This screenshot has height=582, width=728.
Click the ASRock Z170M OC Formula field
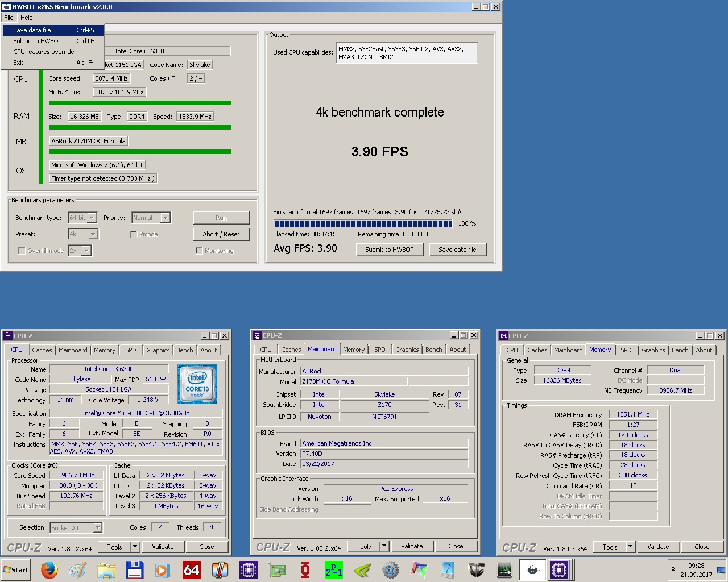click(88, 141)
